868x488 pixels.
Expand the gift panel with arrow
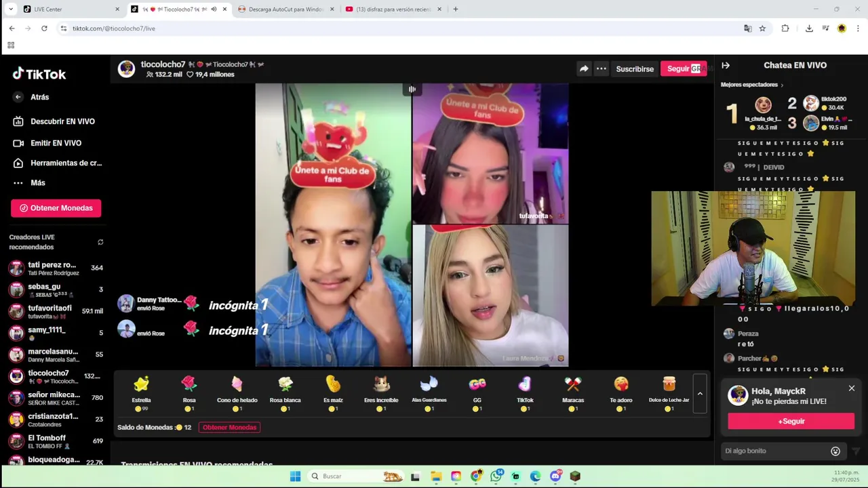700,394
